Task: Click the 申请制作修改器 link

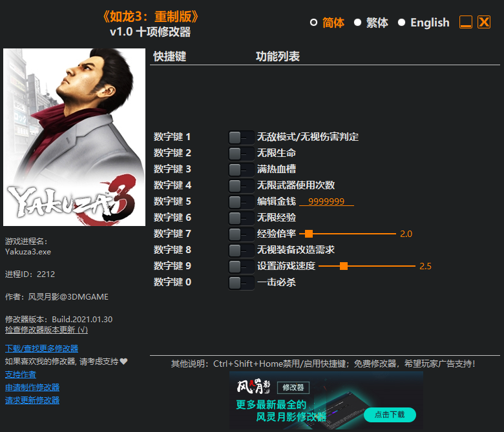Action: pos(32,387)
